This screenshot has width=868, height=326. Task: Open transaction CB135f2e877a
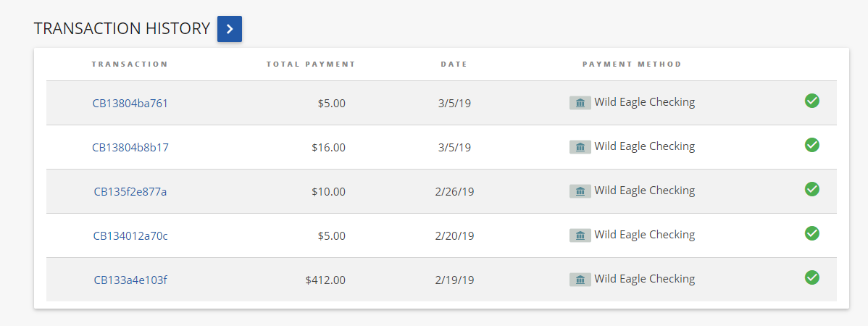click(x=130, y=191)
